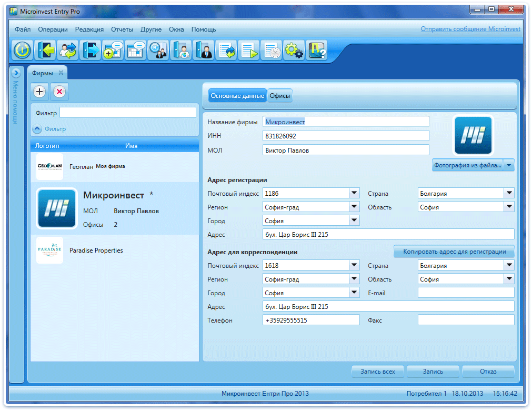This screenshot has height=411, width=532.
Task: Open registration Регион dropdown
Action: pyautogui.click(x=354, y=207)
